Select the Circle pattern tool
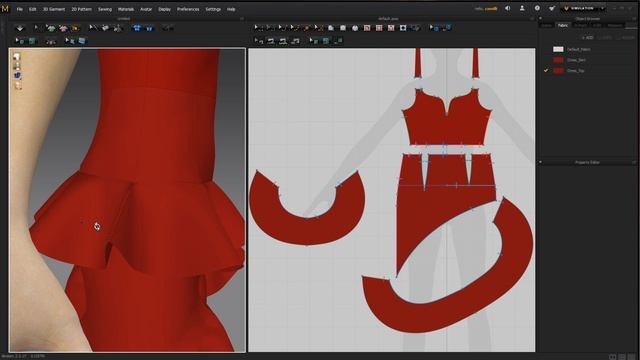Image resolution: width=640 pixels, height=360 pixels. [x=355, y=28]
